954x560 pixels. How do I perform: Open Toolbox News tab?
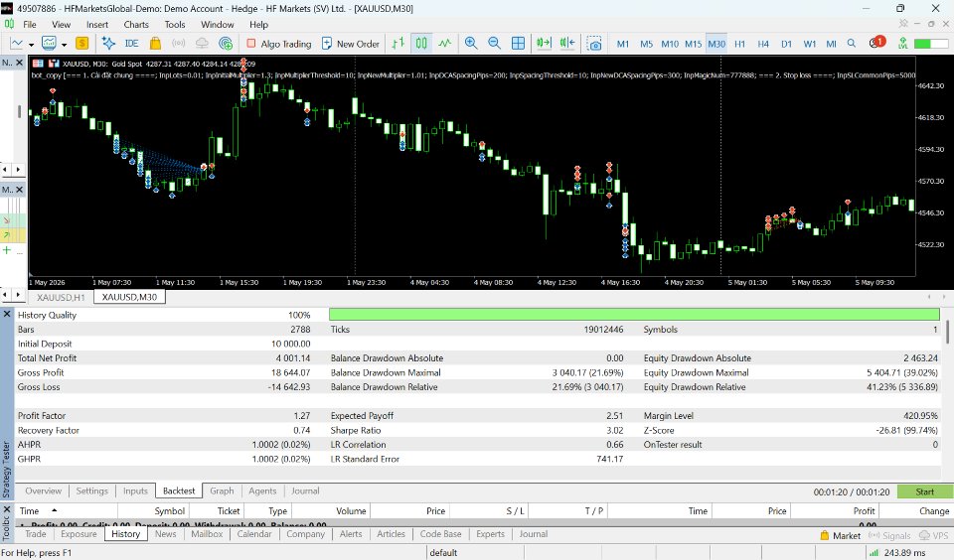165,534
